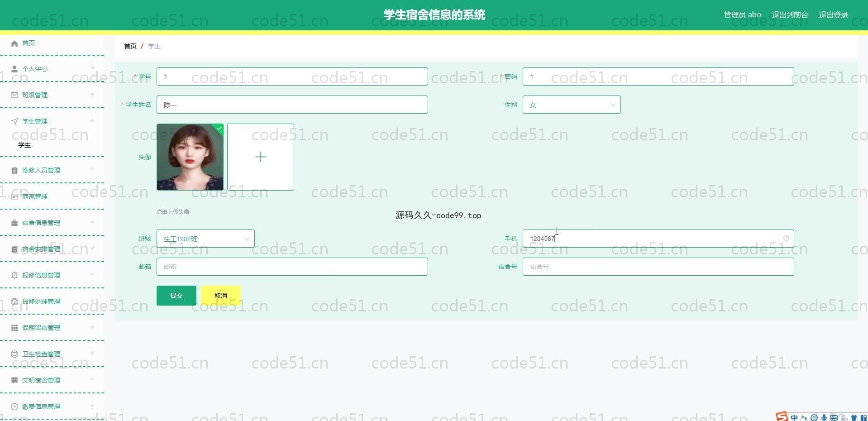The height and width of the screenshot is (421, 868).
Task: Open the 首页 sidebar menu item
Action: point(52,43)
